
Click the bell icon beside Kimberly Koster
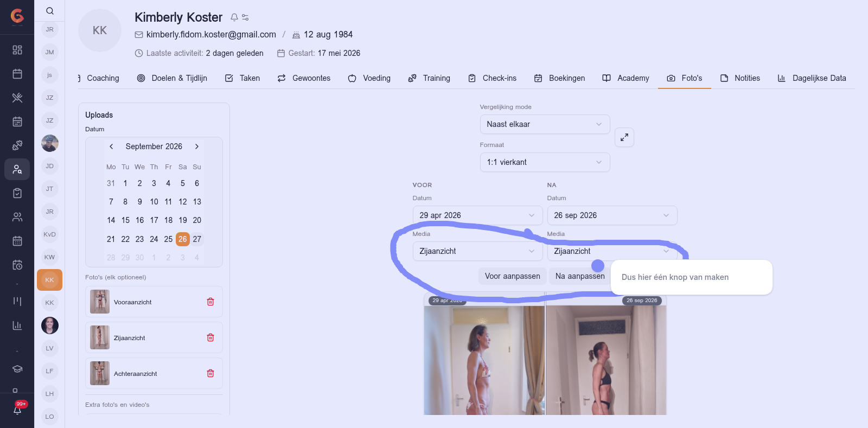coord(234,17)
